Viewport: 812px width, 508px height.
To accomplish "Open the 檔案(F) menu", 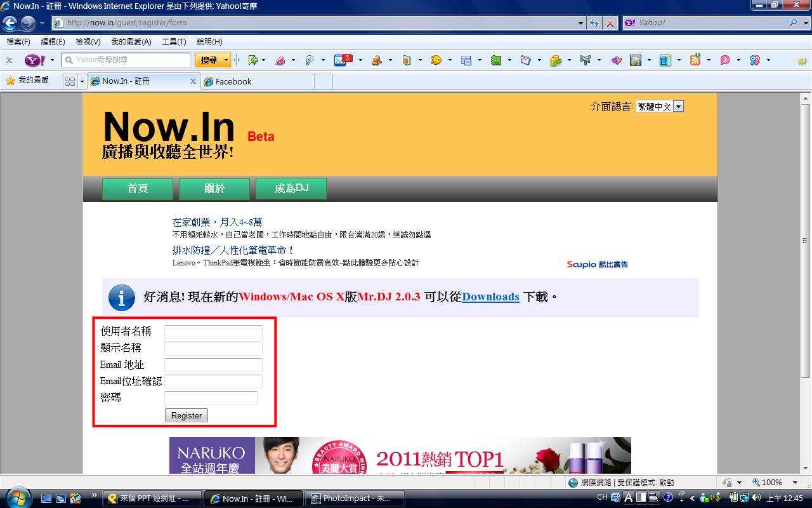I will 18,42.
